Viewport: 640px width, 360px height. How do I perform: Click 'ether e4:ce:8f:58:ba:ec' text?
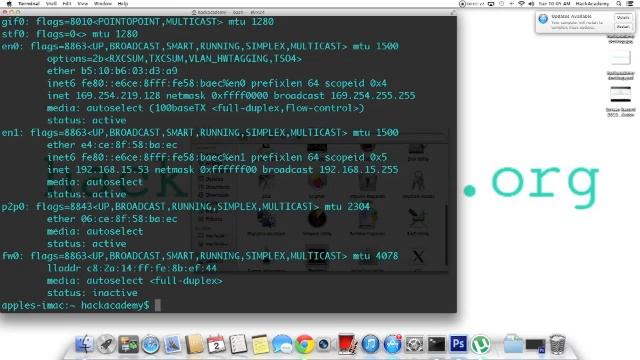[112, 145]
